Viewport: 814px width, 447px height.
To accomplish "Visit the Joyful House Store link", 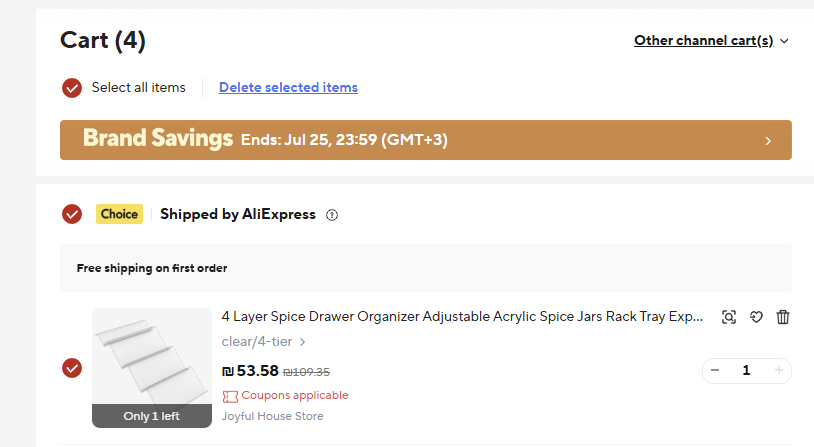I will pos(272,416).
